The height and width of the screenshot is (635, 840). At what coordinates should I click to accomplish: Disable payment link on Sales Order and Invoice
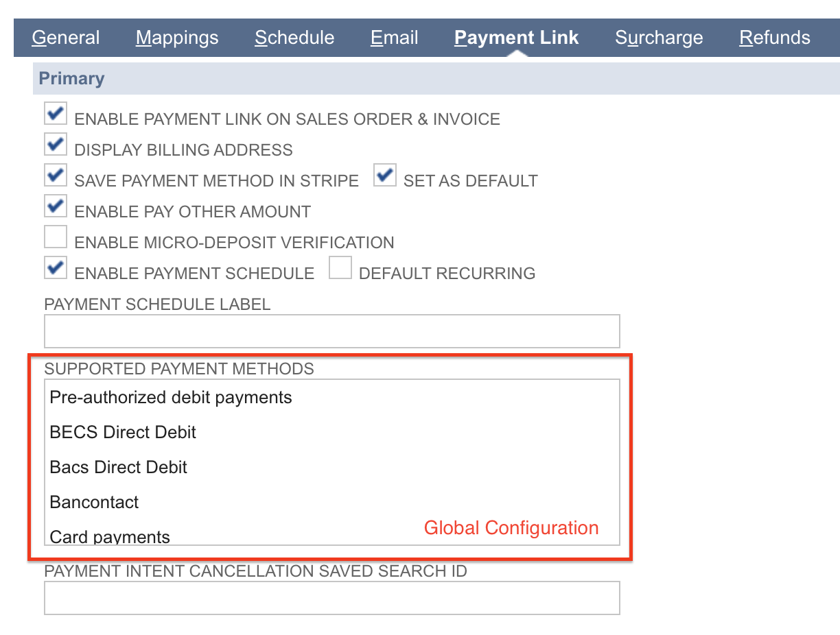[55, 113]
